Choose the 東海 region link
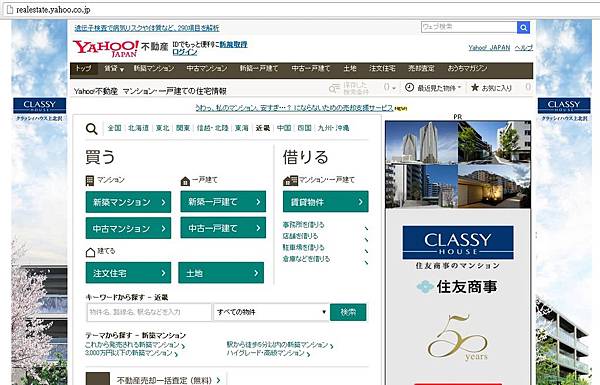Image resolution: width=600 pixels, height=385 pixels. pos(242,128)
